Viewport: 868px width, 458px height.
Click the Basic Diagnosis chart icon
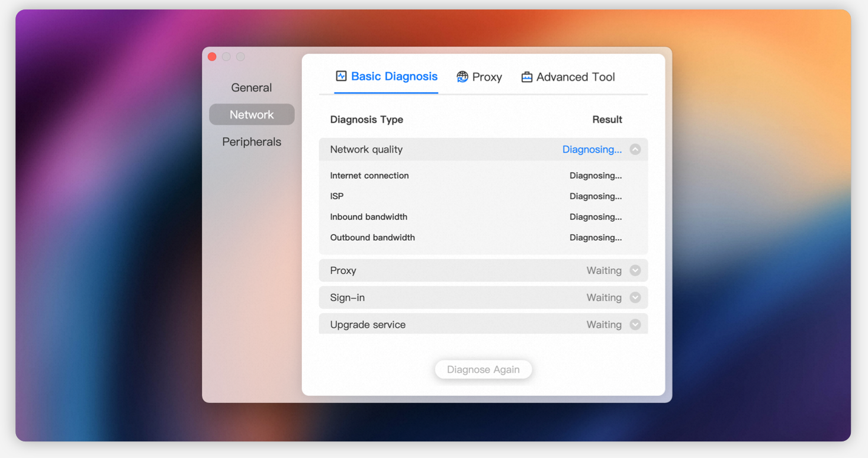pyautogui.click(x=341, y=76)
